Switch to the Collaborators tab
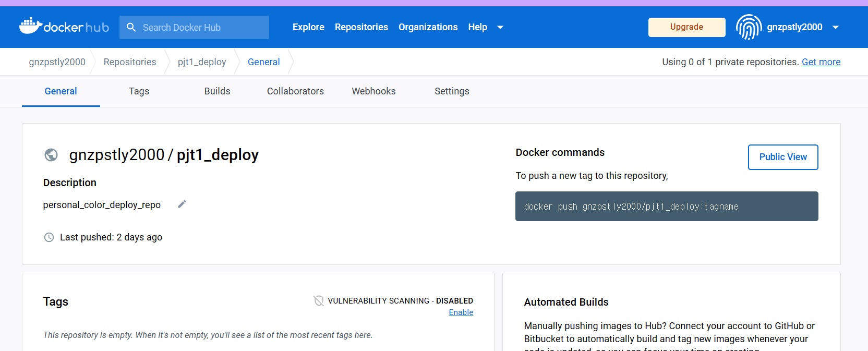The height and width of the screenshot is (351, 868). pyautogui.click(x=296, y=91)
